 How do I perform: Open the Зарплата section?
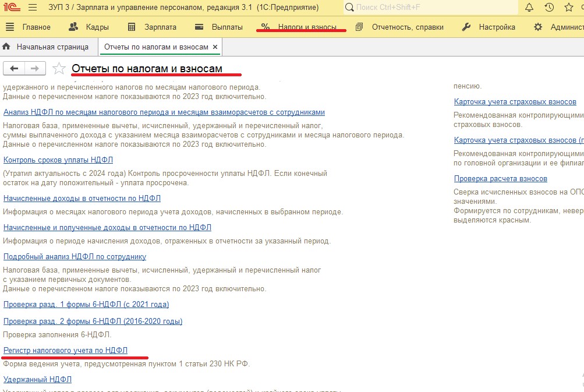[161, 27]
